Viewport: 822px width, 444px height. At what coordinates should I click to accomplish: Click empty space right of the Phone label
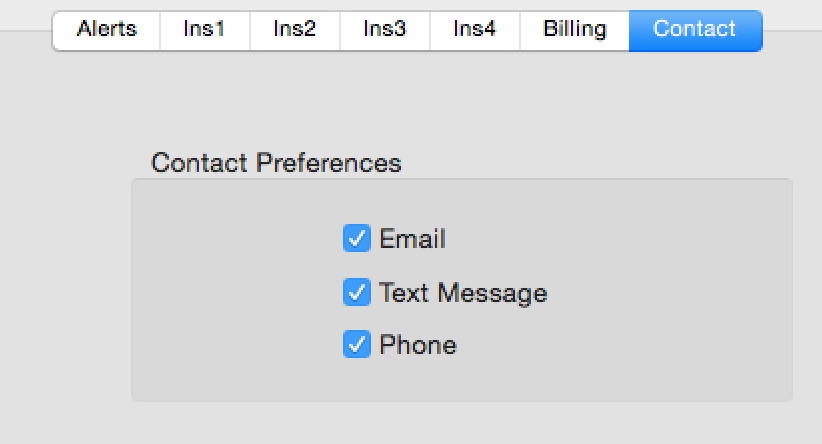coord(620,345)
